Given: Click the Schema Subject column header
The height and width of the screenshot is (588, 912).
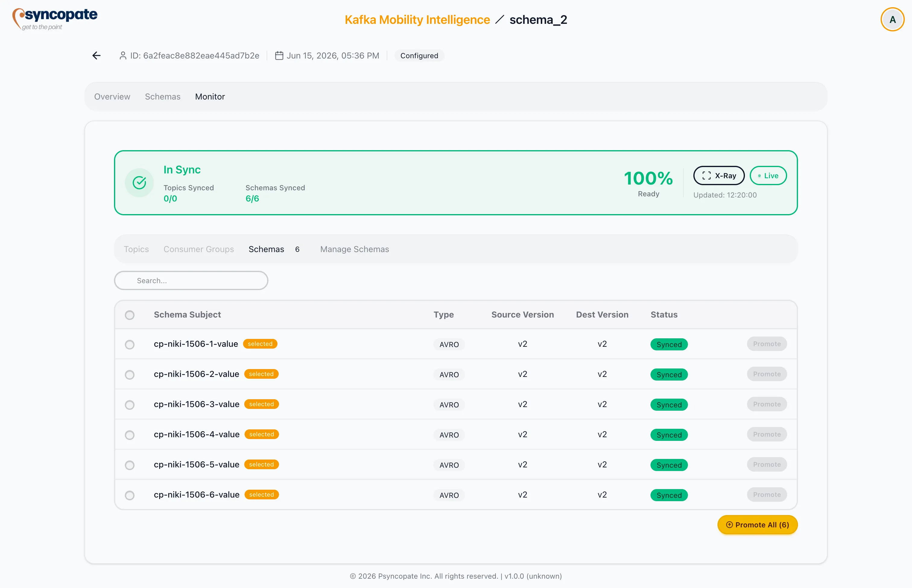Looking at the screenshot, I should tap(187, 315).
